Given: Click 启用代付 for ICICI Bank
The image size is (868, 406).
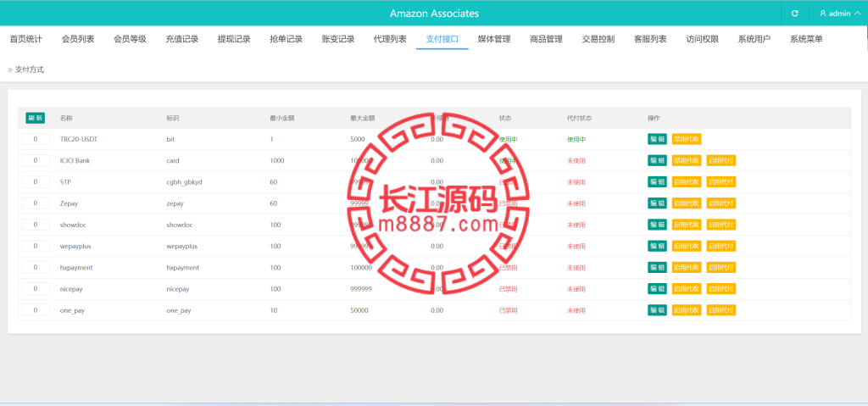Looking at the screenshot, I should point(721,161).
